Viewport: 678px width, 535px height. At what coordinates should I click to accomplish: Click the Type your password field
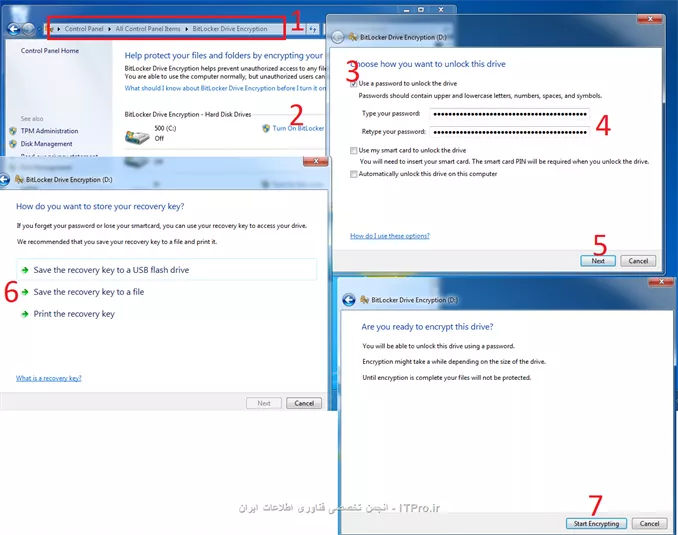(509, 114)
